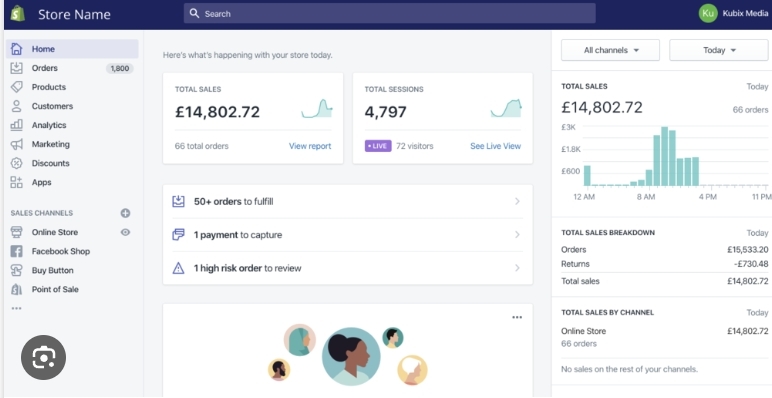Viewport: 772px width, 398px height.
Task: Click the camera lens search overlay icon
Action: pyautogui.click(x=43, y=357)
